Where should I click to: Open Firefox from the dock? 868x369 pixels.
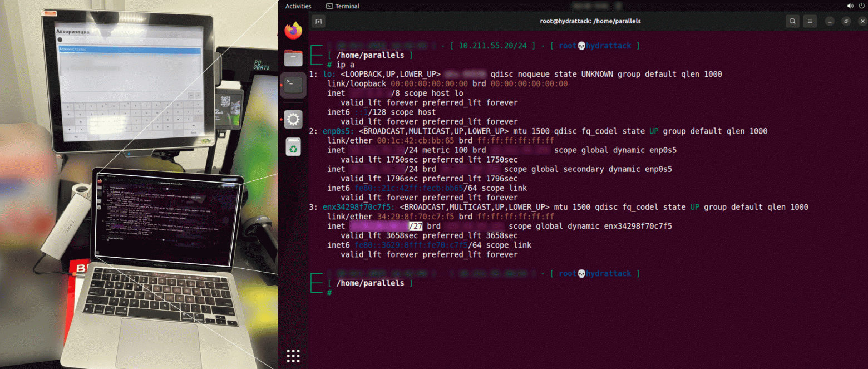coord(293,30)
